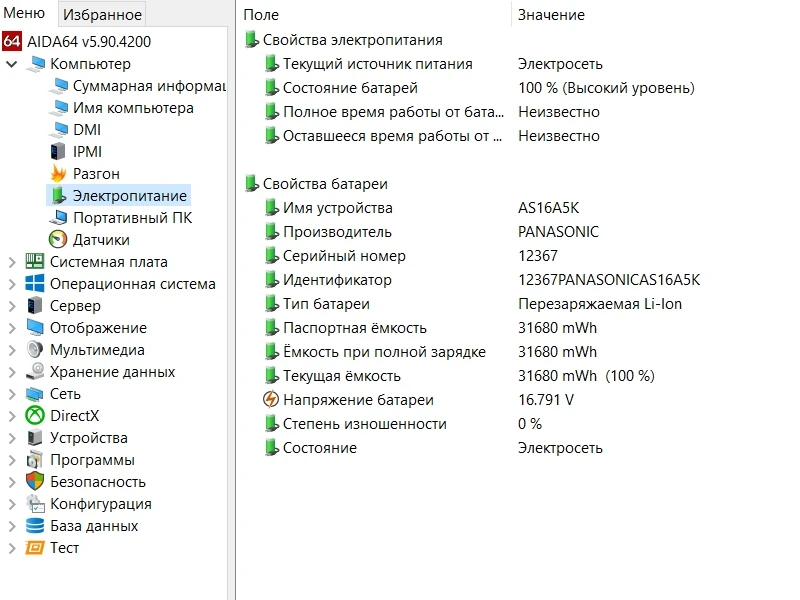The height and width of the screenshot is (600, 800).
Task: Expand the DirectX node
Action: (12, 415)
